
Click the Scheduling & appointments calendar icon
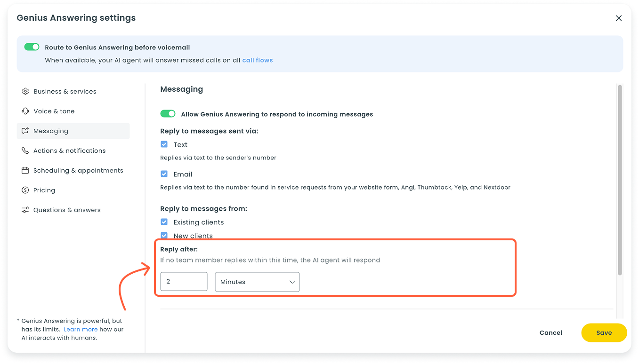coord(25,170)
